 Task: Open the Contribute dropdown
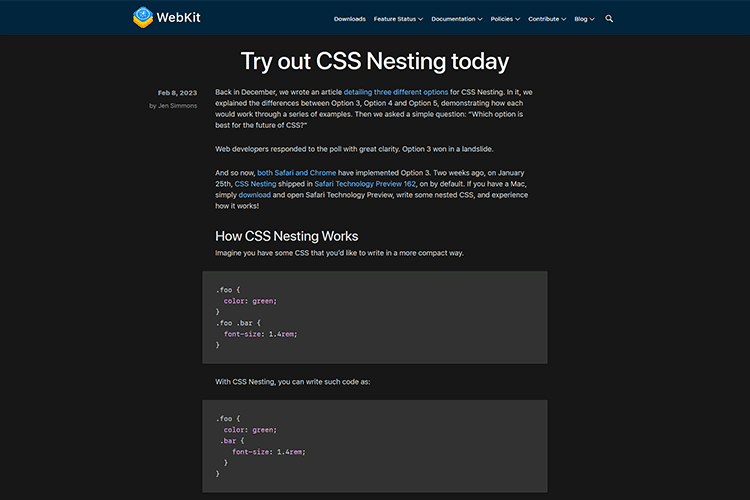pos(546,19)
